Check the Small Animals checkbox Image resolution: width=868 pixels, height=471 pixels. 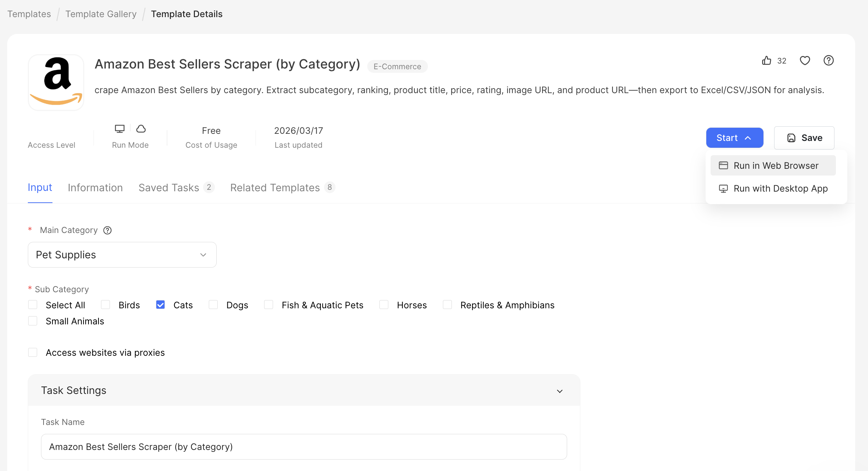32,321
